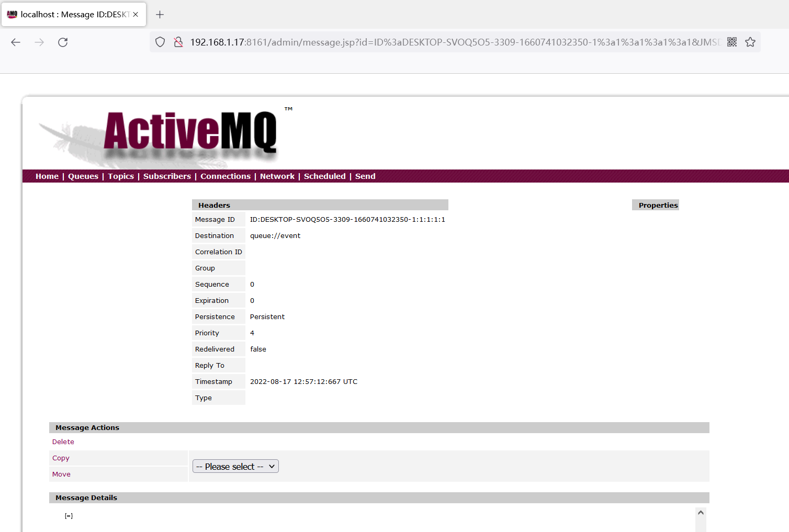Go to Home in navigation bar
Image resolution: width=789 pixels, height=532 pixels.
[x=47, y=176]
